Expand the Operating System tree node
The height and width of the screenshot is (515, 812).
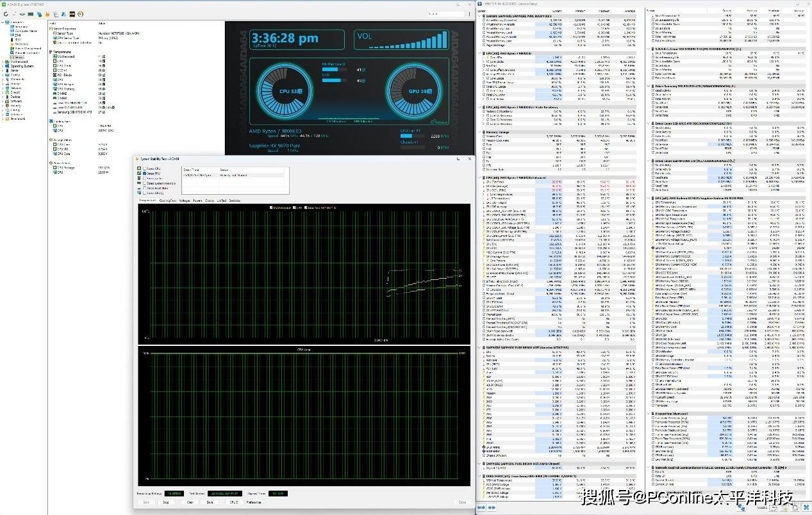(x=3, y=66)
